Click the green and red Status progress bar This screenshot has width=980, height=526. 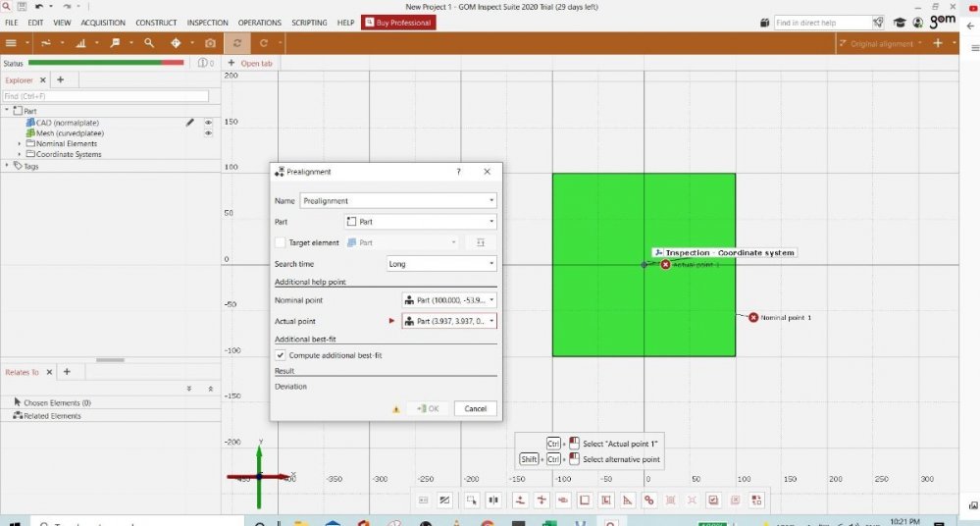coord(106,63)
